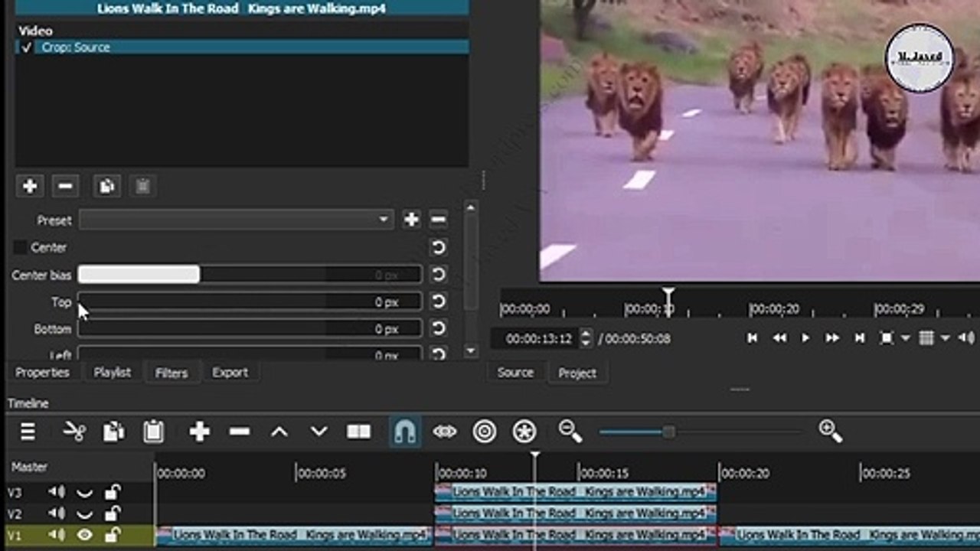Play the video preview
980x551 pixels.
pos(805,337)
